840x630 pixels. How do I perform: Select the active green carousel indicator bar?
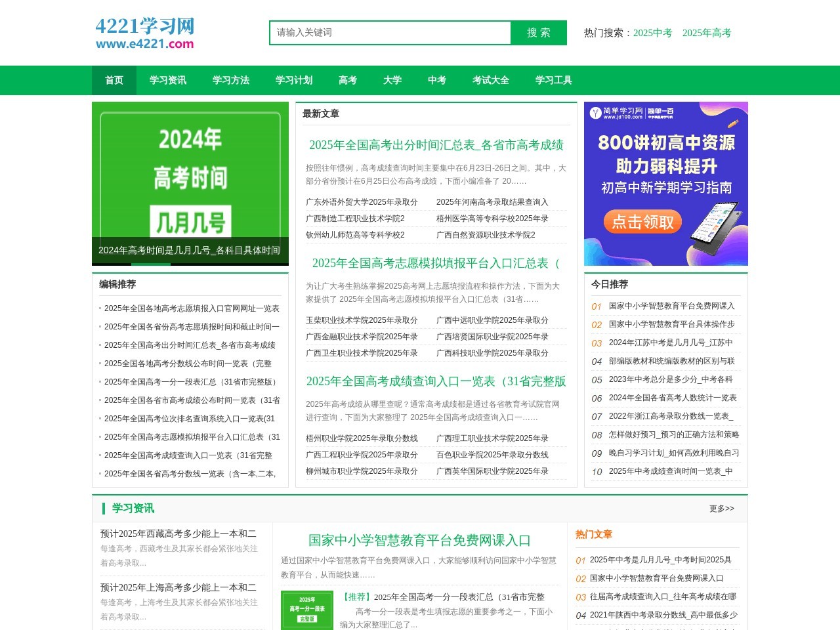(x=151, y=262)
